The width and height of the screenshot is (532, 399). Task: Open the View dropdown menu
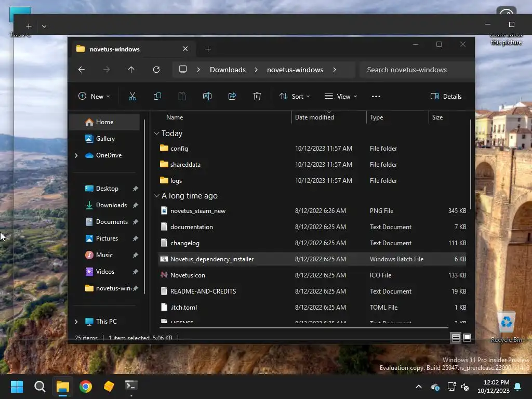click(341, 96)
